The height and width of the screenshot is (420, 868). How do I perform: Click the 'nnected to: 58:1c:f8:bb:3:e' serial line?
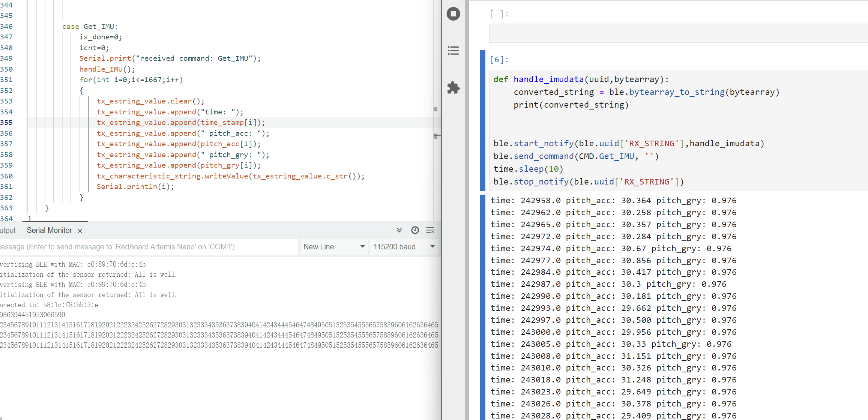[49, 305]
